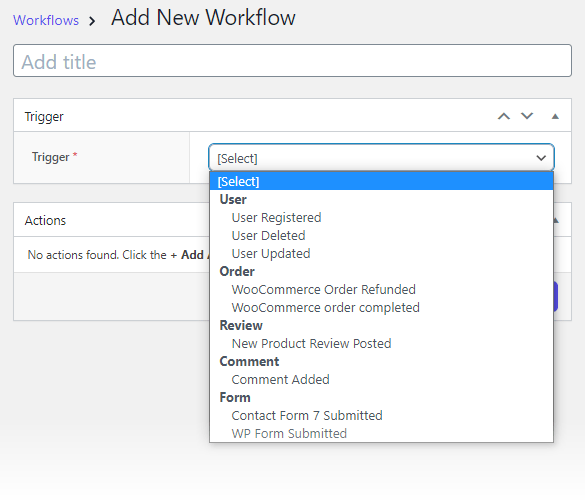Go back to the Workflows page
585x501 pixels.
tap(46, 20)
